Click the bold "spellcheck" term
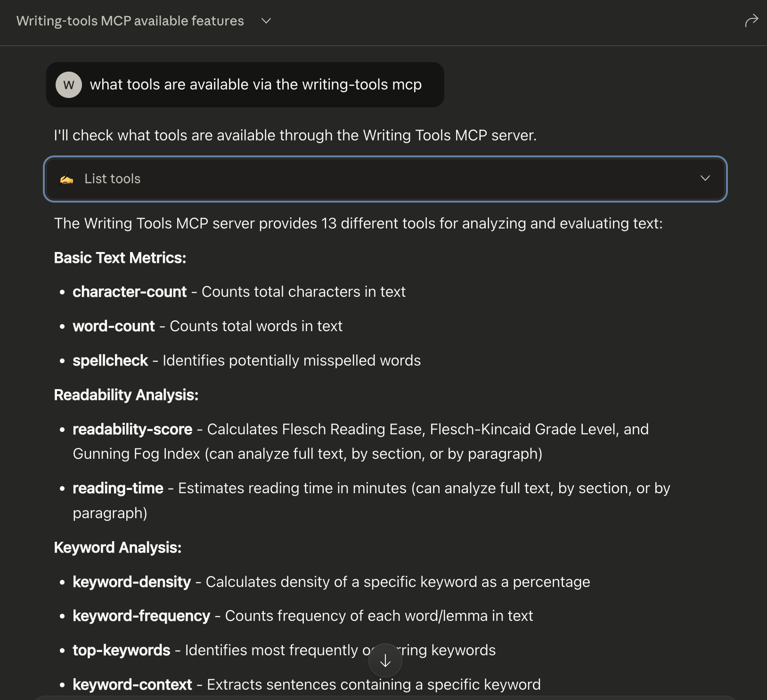Viewport: 767px width, 700px height. [x=110, y=360]
